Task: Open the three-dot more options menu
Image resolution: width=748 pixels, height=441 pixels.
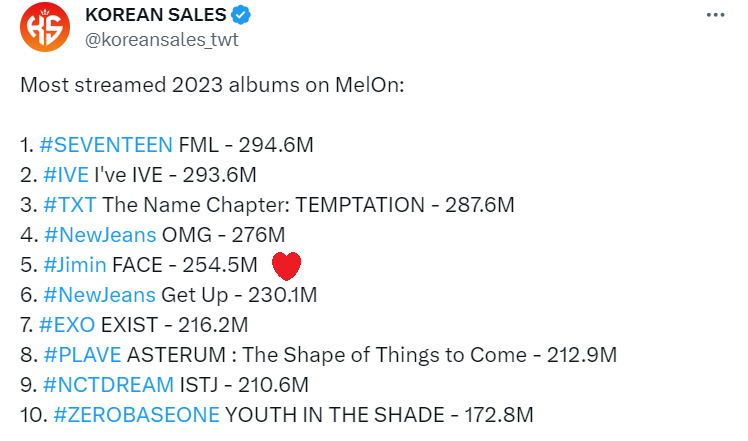Action: [716, 15]
